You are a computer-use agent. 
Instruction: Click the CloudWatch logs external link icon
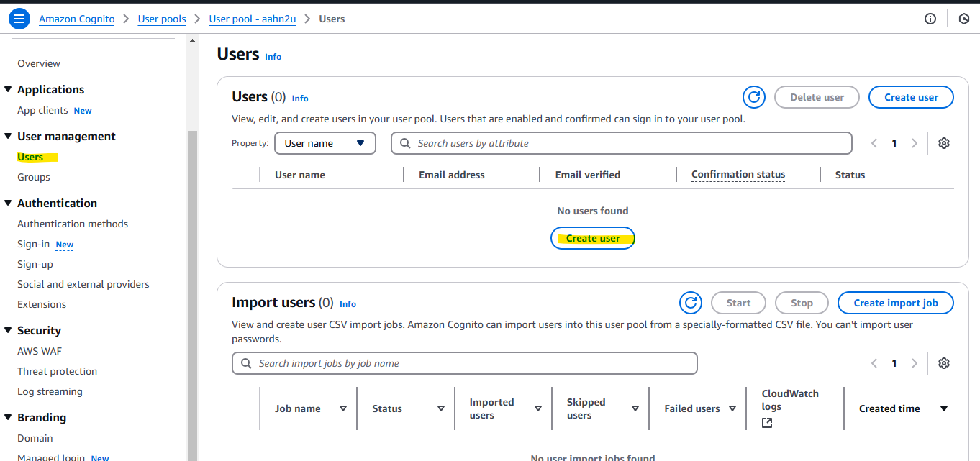(x=767, y=423)
